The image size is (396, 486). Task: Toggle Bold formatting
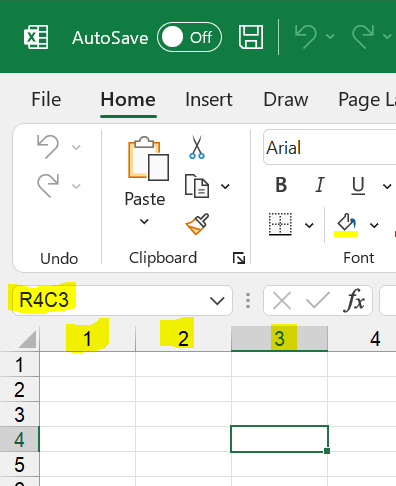[x=281, y=185]
